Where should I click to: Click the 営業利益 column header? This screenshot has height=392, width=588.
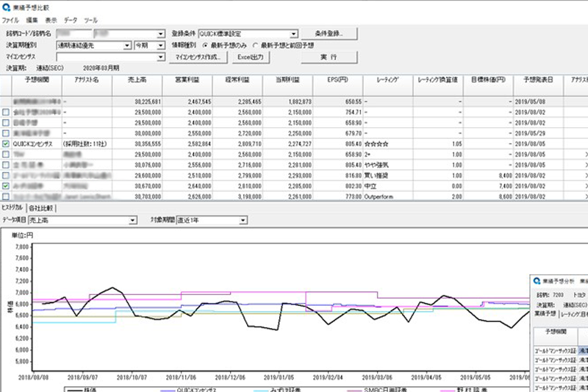pyautogui.click(x=187, y=85)
